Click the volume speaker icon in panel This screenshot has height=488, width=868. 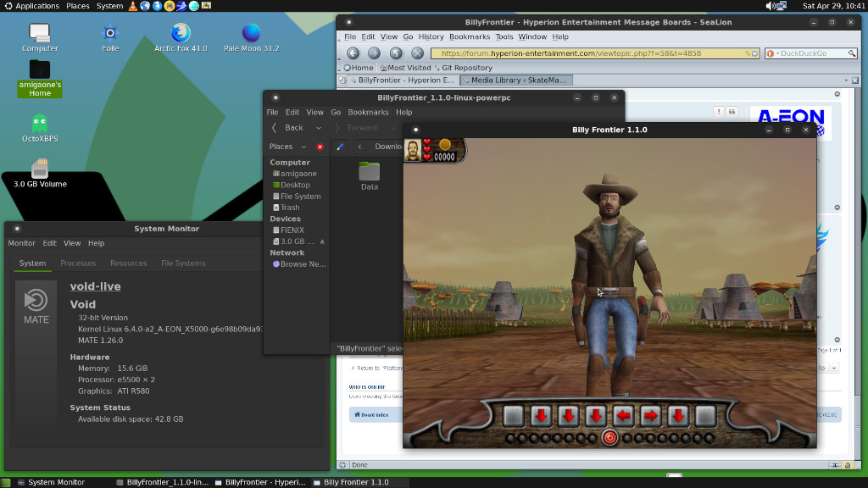point(770,6)
